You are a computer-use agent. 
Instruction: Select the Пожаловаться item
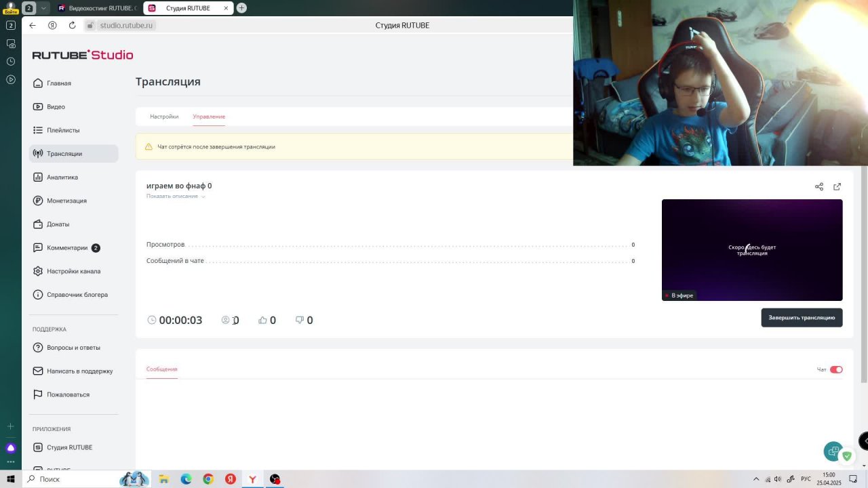coord(73,394)
